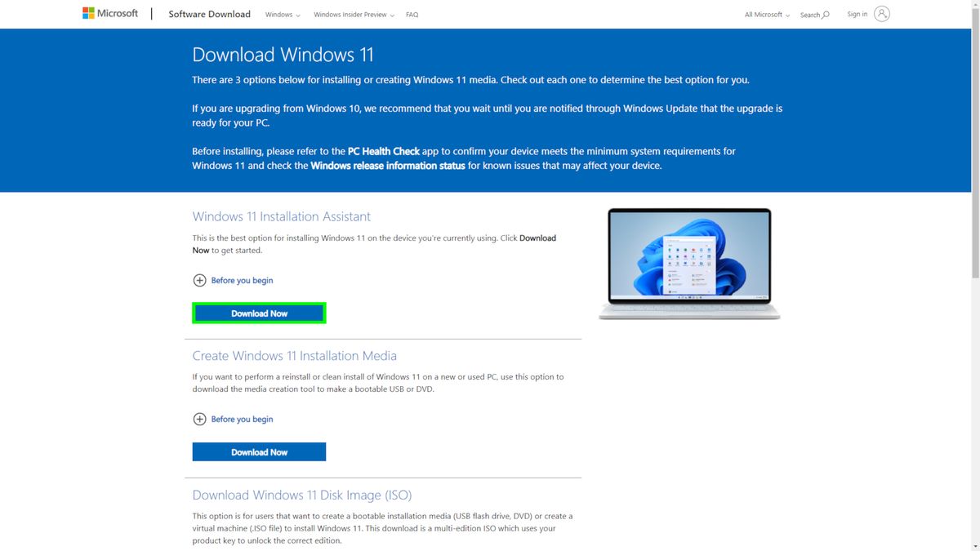
Task: Click Download Now for the media creation tool
Action: pos(259,451)
